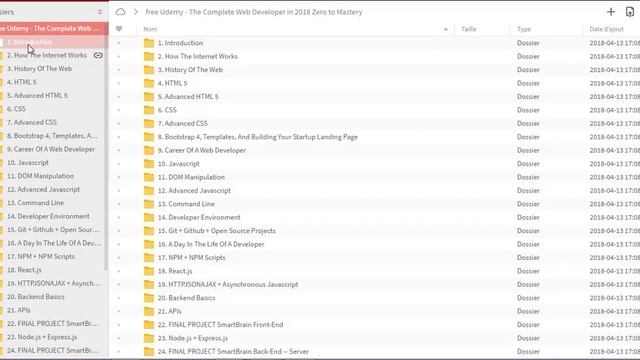This screenshot has height=360, width=640.
Task: Click the link icon beside How The Internet Works
Action: [98, 55]
